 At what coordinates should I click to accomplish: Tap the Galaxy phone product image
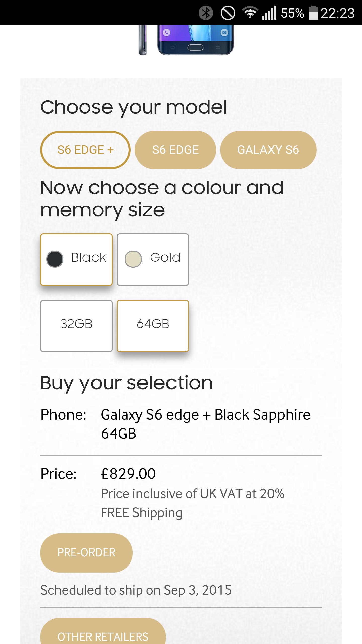tap(187, 40)
